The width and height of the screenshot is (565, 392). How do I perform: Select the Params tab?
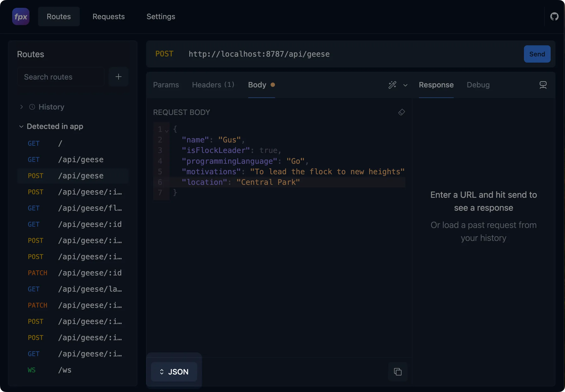(x=166, y=85)
